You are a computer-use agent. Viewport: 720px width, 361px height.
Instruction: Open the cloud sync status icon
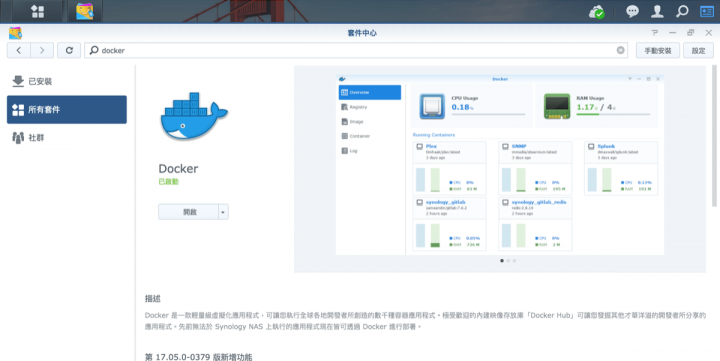[596, 11]
